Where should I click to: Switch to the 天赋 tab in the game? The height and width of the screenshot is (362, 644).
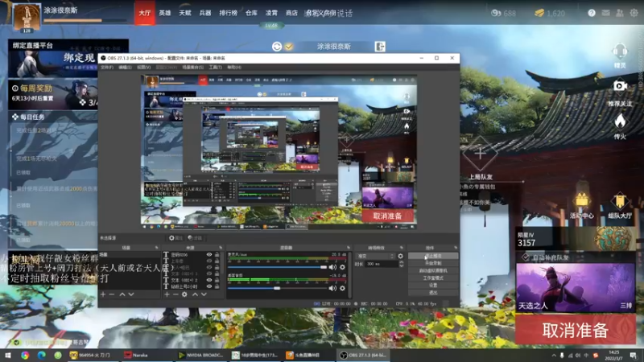click(x=185, y=13)
